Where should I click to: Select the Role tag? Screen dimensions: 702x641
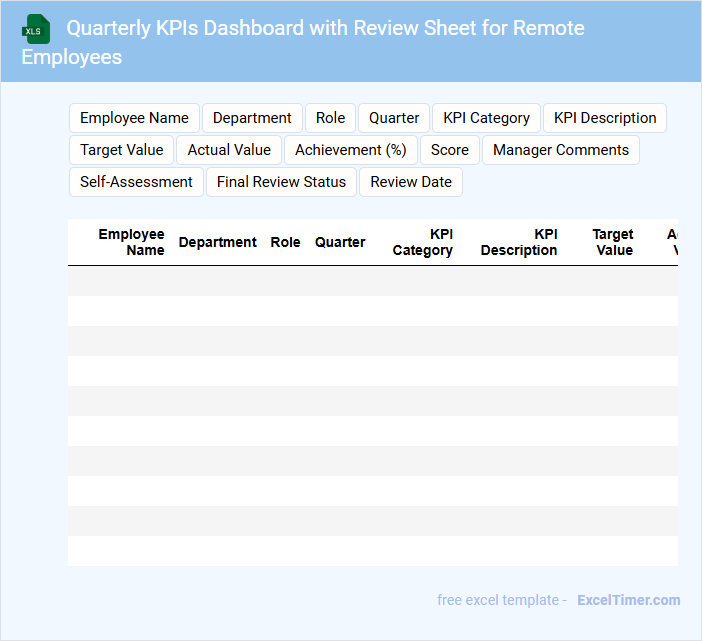(x=330, y=118)
